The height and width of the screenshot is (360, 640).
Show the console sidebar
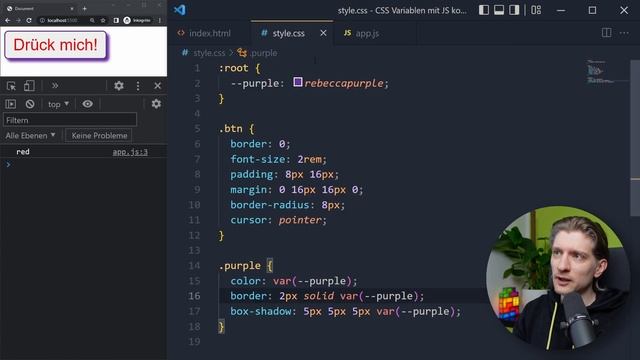[11, 104]
